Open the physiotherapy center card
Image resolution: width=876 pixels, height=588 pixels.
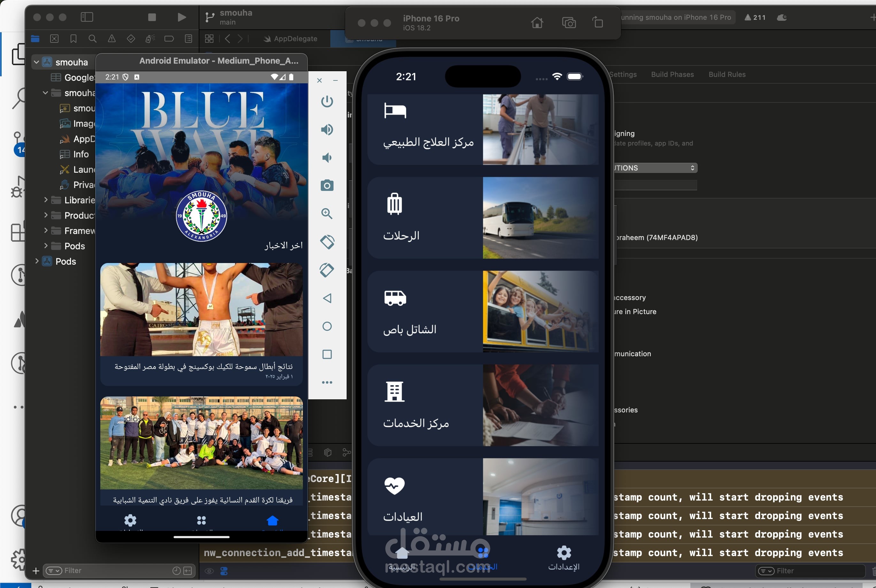click(483, 129)
